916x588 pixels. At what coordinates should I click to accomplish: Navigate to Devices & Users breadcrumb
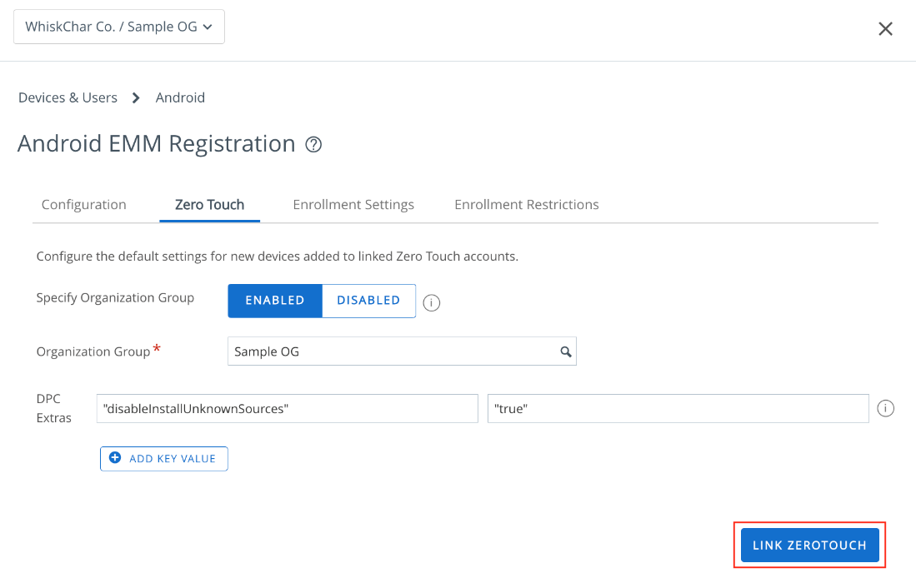tap(68, 98)
